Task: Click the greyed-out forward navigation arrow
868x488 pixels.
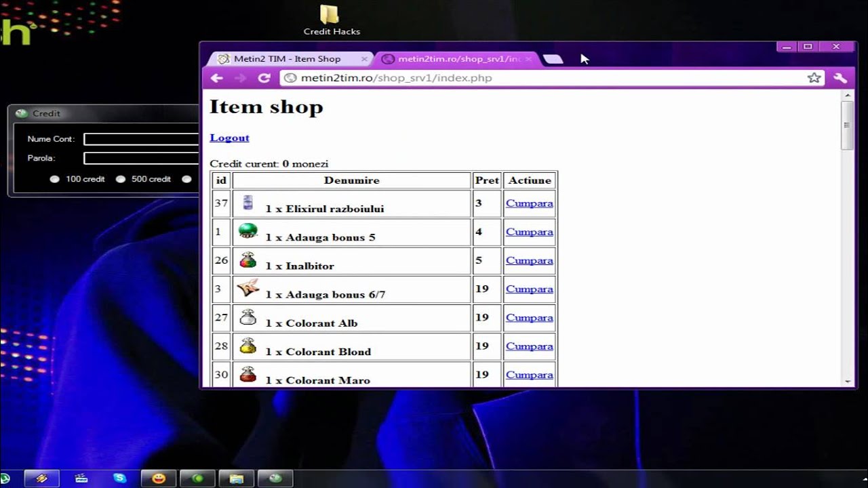Action: [x=240, y=78]
